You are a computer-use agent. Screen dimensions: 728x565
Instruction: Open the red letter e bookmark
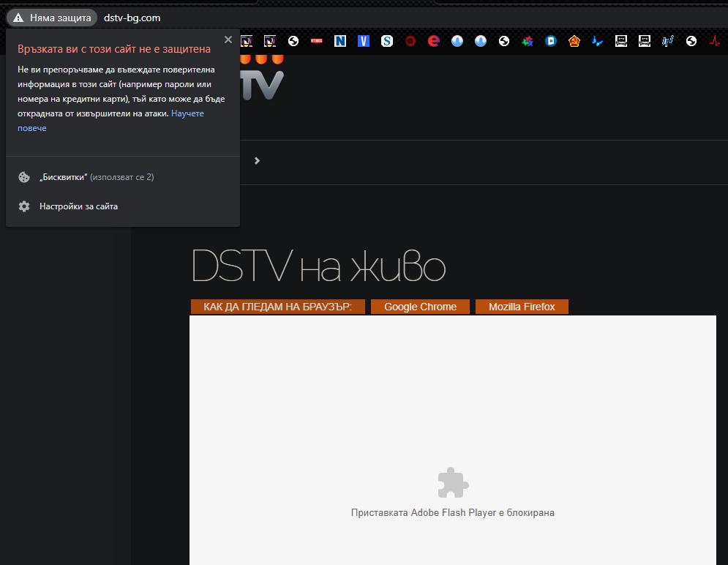(x=434, y=41)
